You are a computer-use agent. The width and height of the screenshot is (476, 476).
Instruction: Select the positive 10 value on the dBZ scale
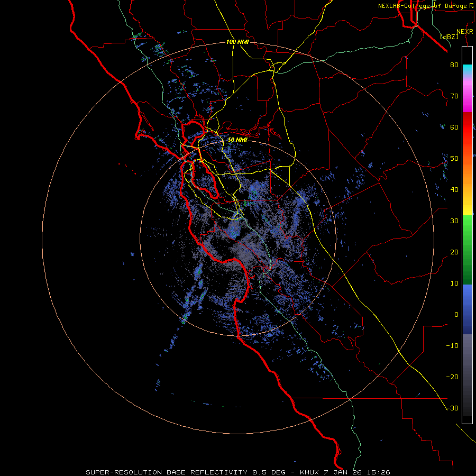tap(454, 283)
